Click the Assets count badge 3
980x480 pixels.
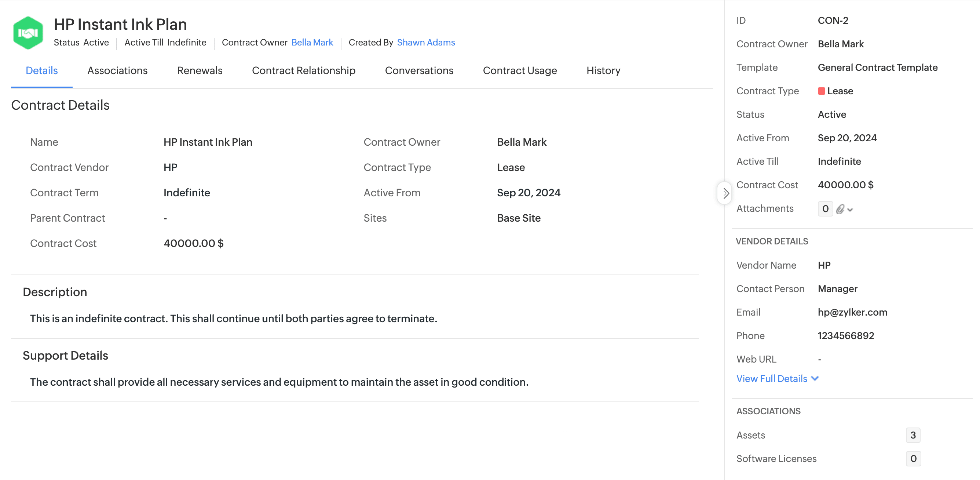click(913, 435)
